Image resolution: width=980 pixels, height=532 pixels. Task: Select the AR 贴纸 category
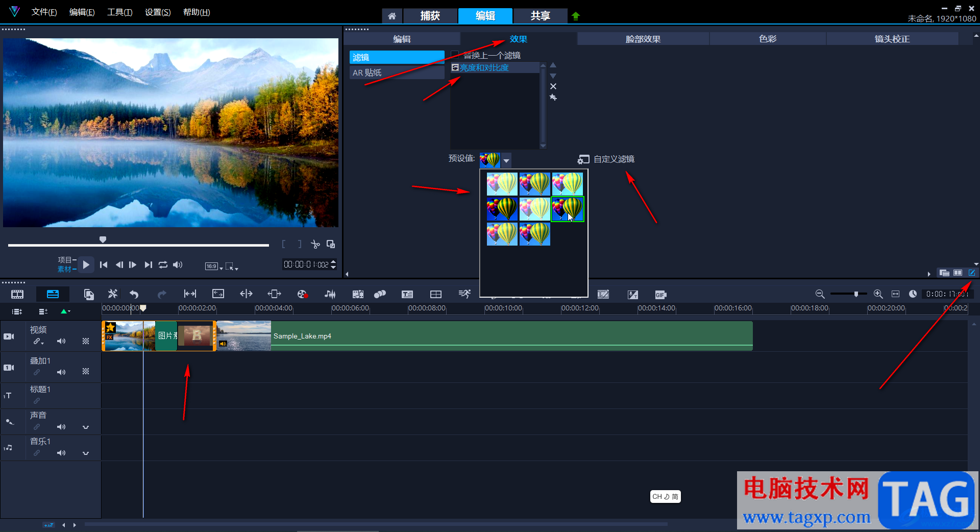(x=397, y=72)
